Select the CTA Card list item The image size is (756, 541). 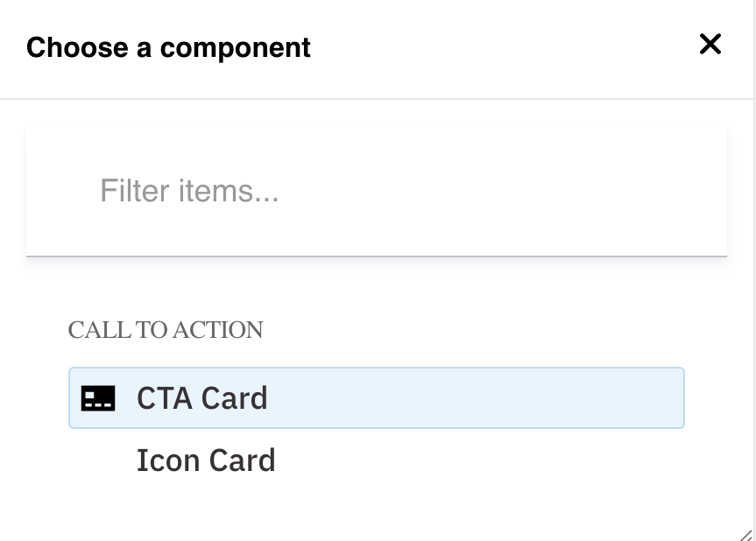click(x=377, y=398)
